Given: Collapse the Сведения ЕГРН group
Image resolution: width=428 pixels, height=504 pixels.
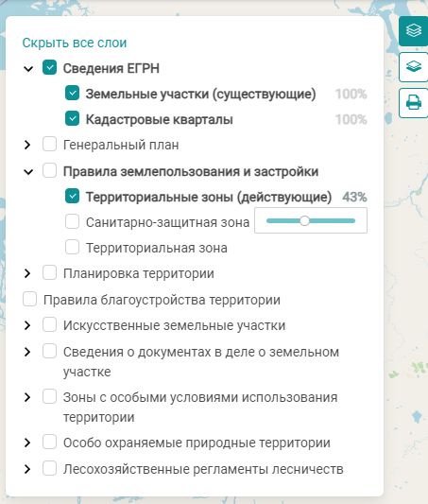Looking at the screenshot, I should tap(28, 68).
